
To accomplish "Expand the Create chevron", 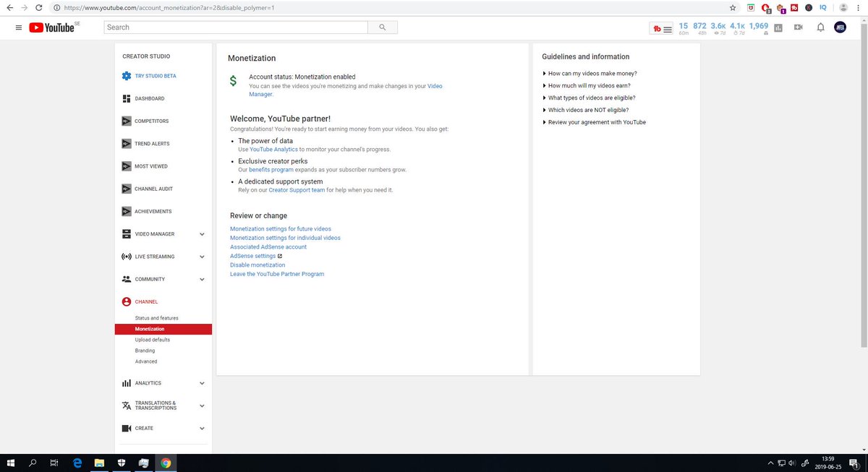I will 202,428.
